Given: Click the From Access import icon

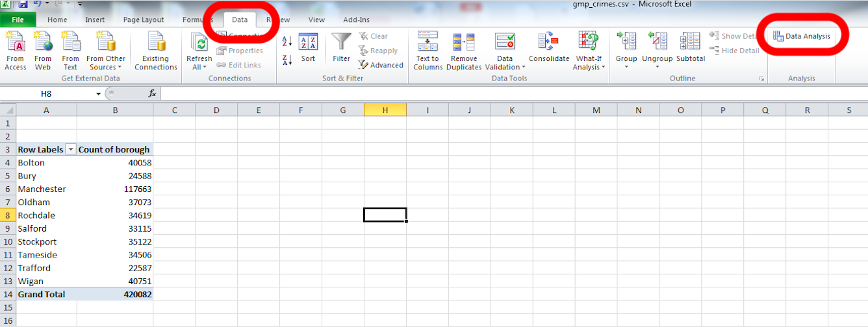Looking at the screenshot, I should [x=15, y=44].
